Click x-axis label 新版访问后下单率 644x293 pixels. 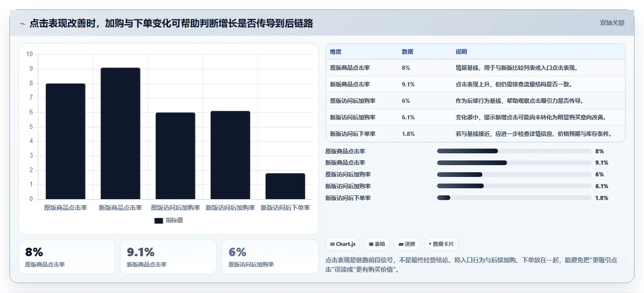click(285, 208)
